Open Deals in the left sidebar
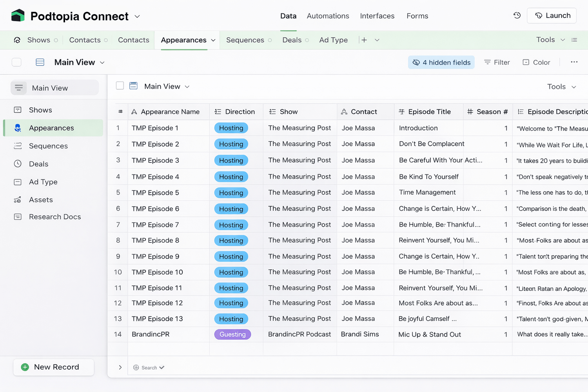The image size is (588, 392). 38,164
